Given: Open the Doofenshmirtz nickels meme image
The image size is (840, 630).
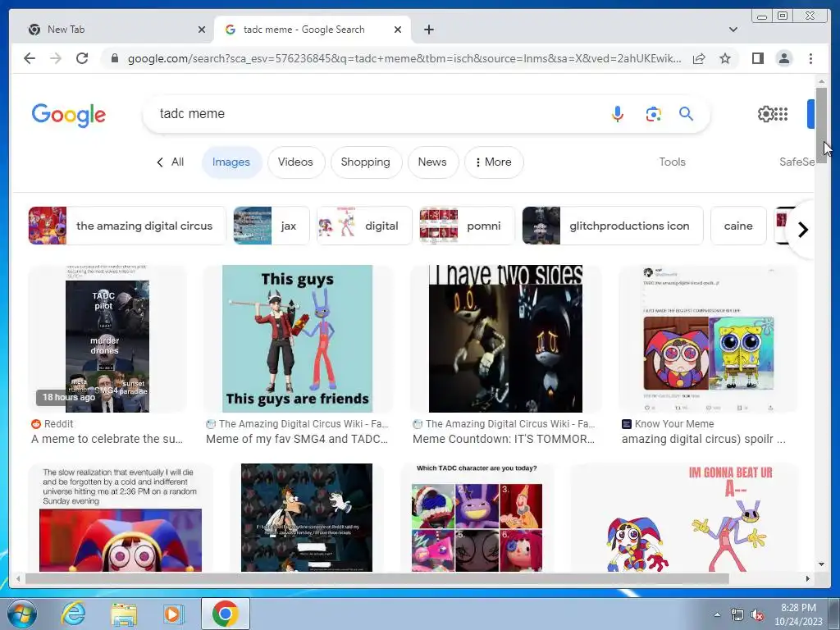Looking at the screenshot, I should 307,518.
